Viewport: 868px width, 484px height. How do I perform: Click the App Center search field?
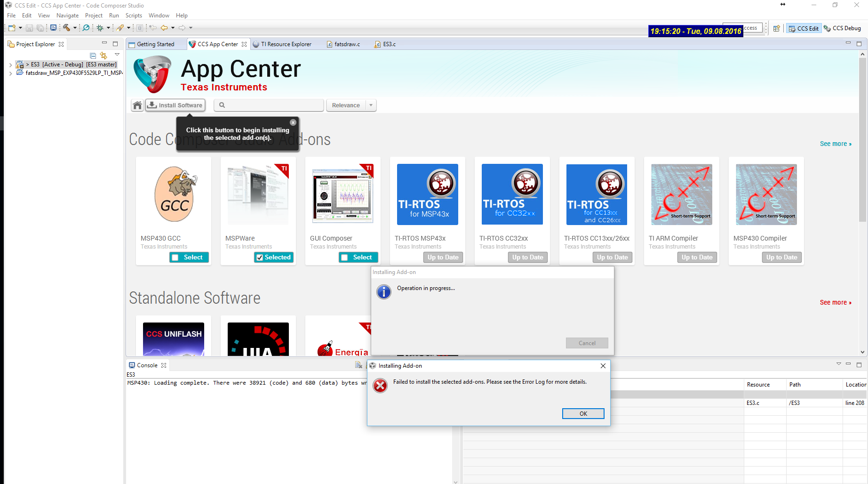[x=269, y=105]
